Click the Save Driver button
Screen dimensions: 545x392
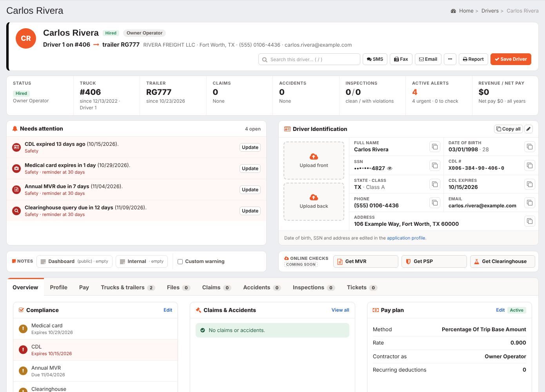coord(511,59)
